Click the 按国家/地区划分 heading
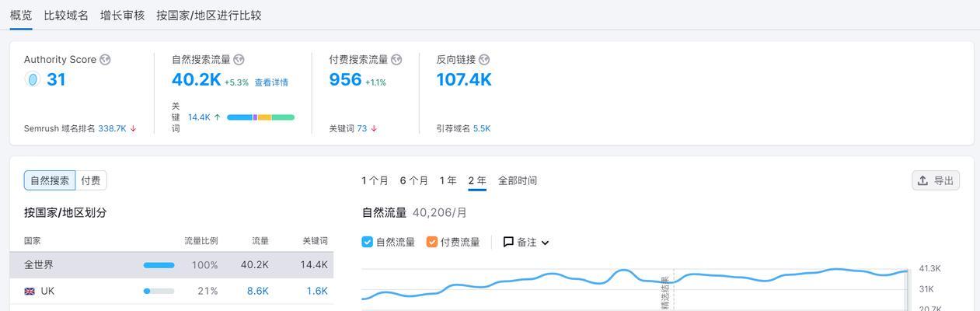The width and height of the screenshot is (980, 311). (x=65, y=212)
